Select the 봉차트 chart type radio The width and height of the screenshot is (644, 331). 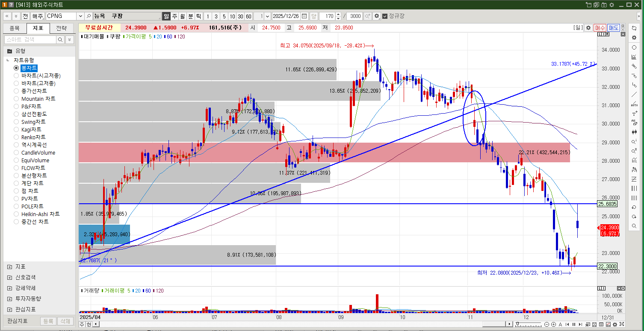(x=16, y=68)
